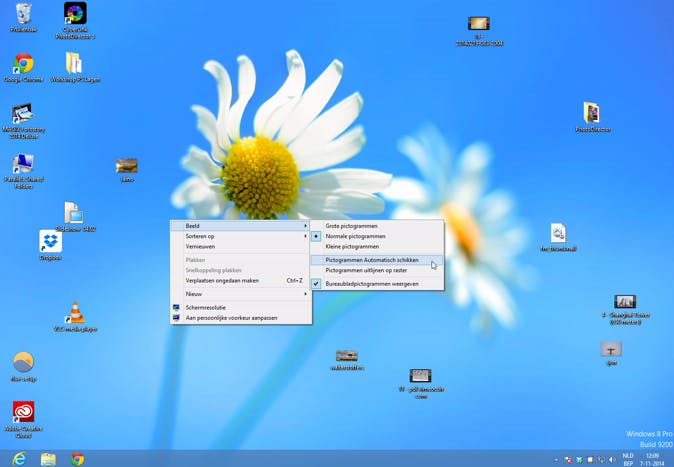
Task: Choose Kleine pictogrammen in the submenu
Action: (x=377, y=246)
